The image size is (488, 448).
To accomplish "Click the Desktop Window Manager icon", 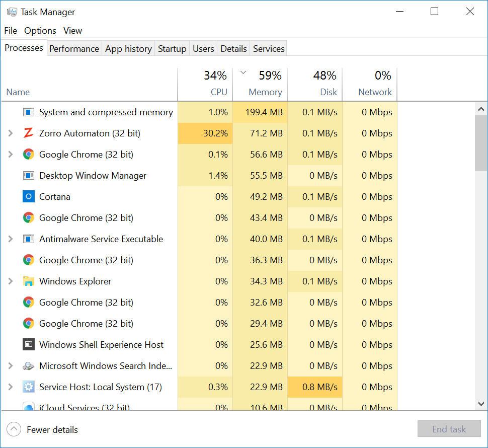I will tap(29, 176).
